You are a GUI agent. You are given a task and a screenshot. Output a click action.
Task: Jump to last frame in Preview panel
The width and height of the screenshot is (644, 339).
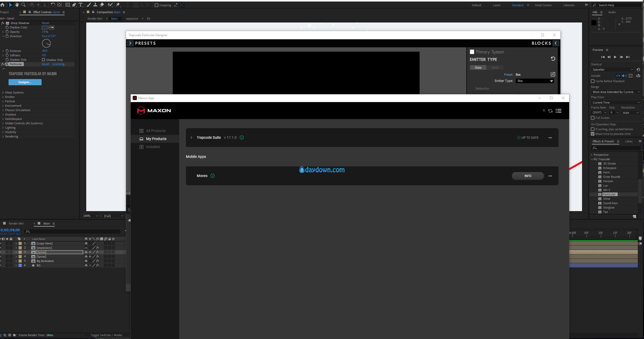[628, 57]
